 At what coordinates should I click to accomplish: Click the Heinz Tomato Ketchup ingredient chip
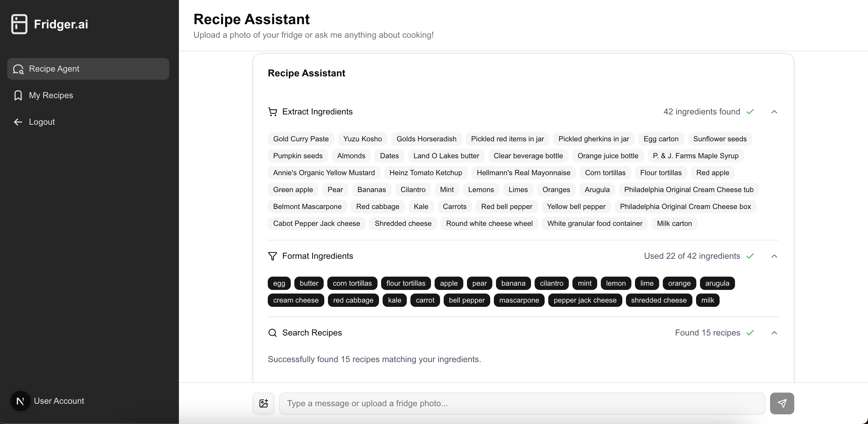point(426,173)
